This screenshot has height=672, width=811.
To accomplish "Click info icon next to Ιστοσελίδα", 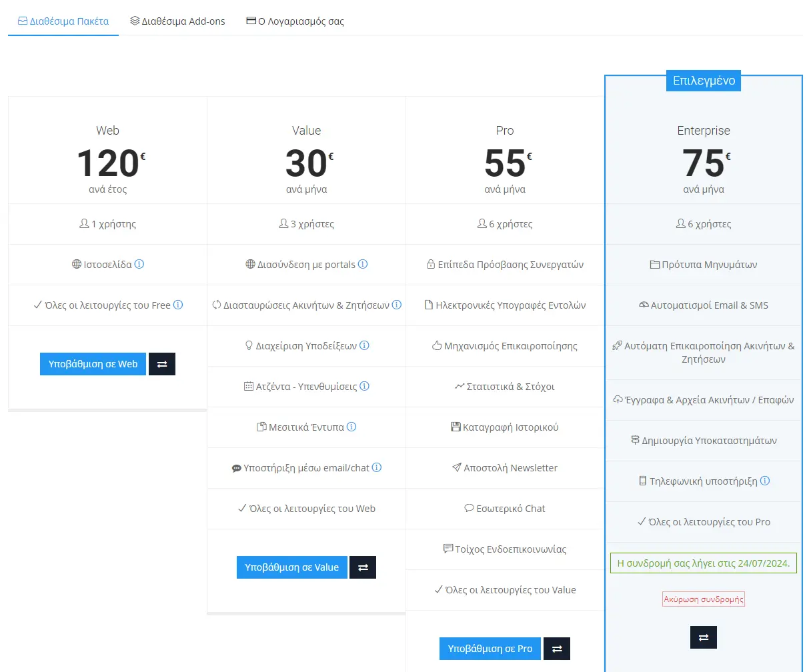I will click(139, 264).
